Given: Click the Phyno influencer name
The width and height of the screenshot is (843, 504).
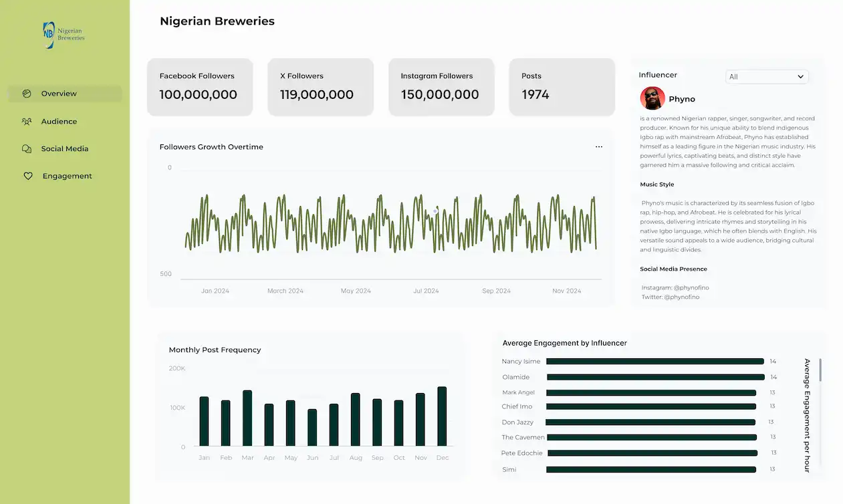Looking at the screenshot, I should point(682,99).
